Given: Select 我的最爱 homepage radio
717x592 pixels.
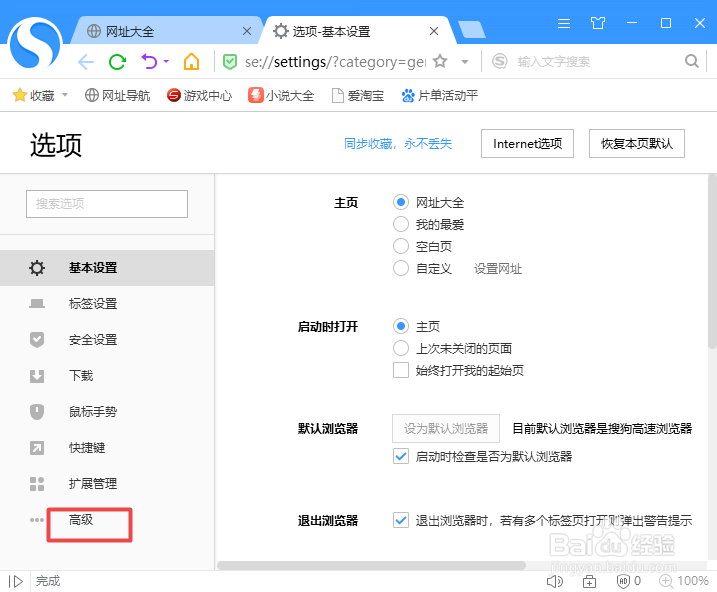Looking at the screenshot, I should pyautogui.click(x=401, y=224).
